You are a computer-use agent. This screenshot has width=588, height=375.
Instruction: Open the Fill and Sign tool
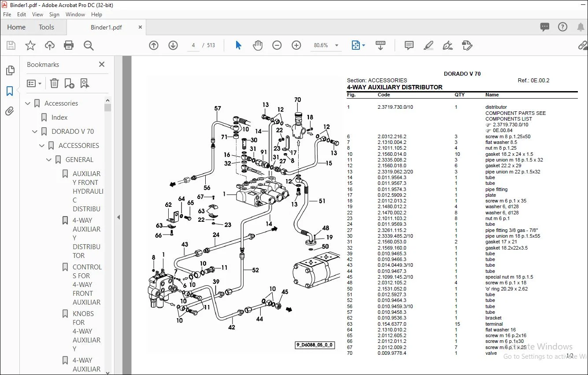(448, 45)
